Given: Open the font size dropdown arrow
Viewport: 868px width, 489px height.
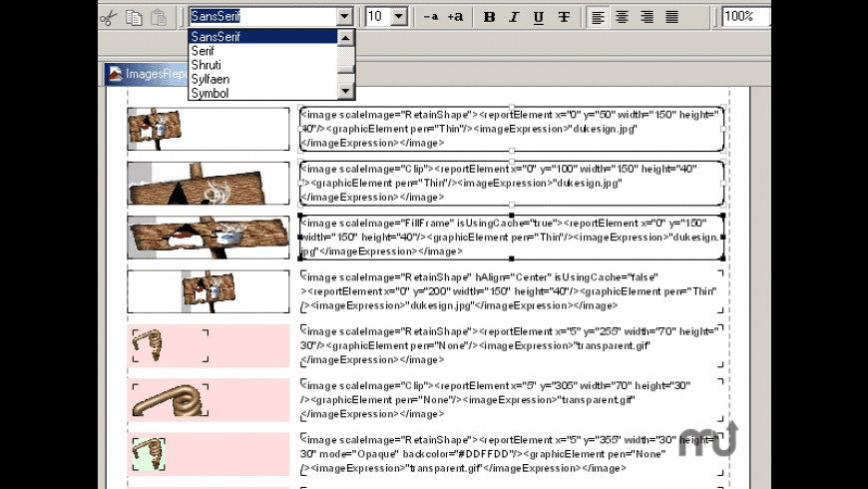Looking at the screenshot, I should [x=398, y=16].
